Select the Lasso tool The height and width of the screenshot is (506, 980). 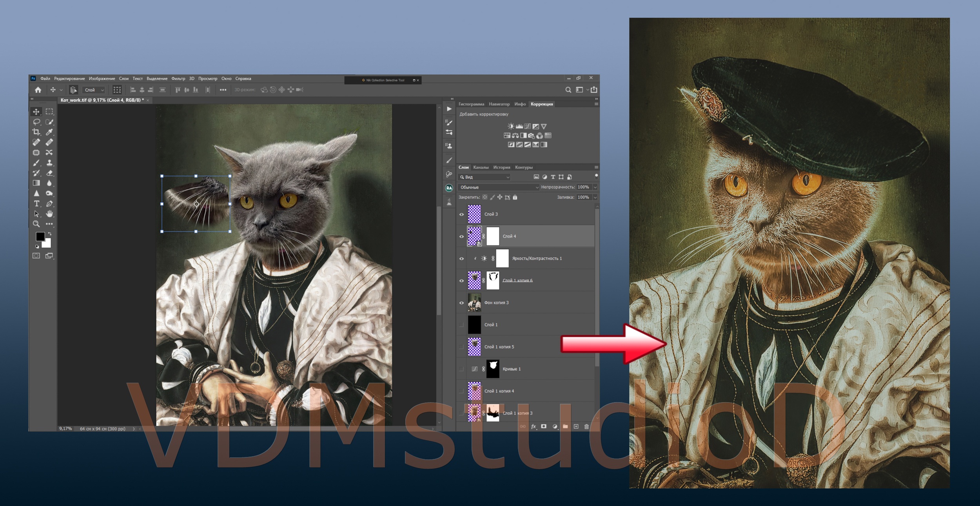click(x=36, y=122)
